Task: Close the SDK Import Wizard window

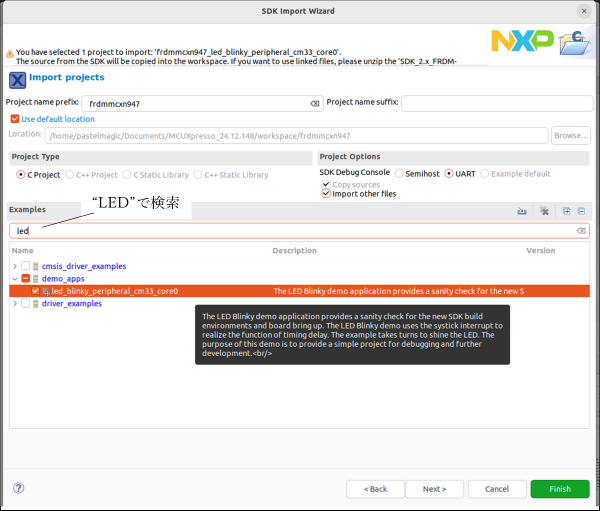Action: [x=583, y=10]
